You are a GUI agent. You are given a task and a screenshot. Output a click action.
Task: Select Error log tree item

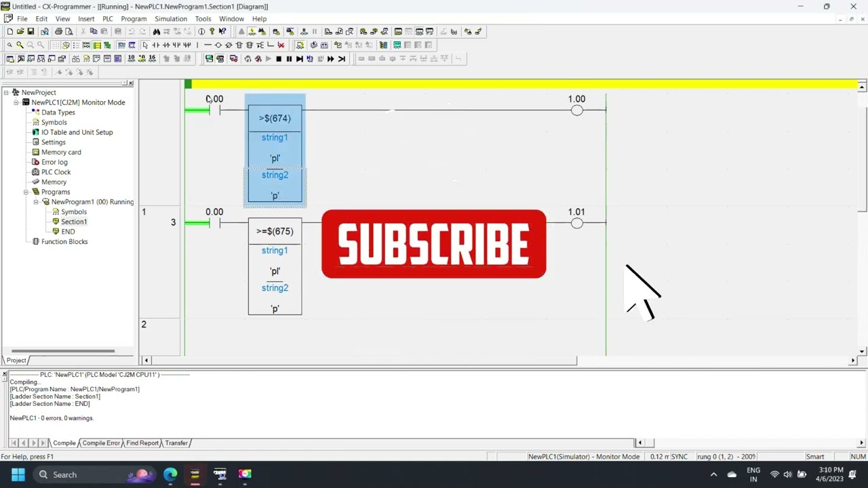click(54, 162)
